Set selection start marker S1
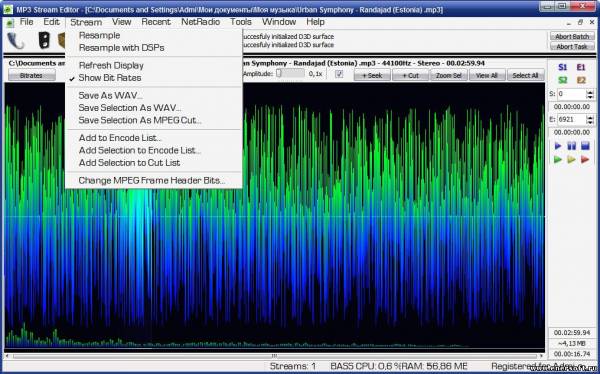 [562, 68]
